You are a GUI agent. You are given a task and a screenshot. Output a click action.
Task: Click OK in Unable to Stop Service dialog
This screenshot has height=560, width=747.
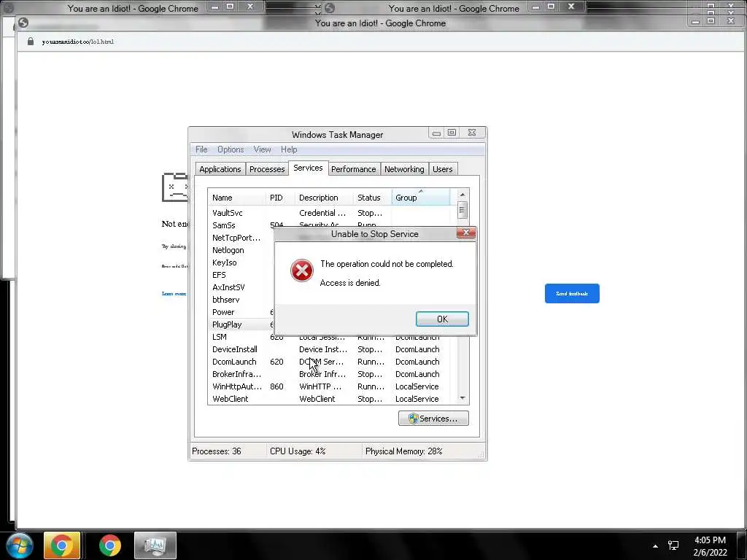[x=442, y=319]
